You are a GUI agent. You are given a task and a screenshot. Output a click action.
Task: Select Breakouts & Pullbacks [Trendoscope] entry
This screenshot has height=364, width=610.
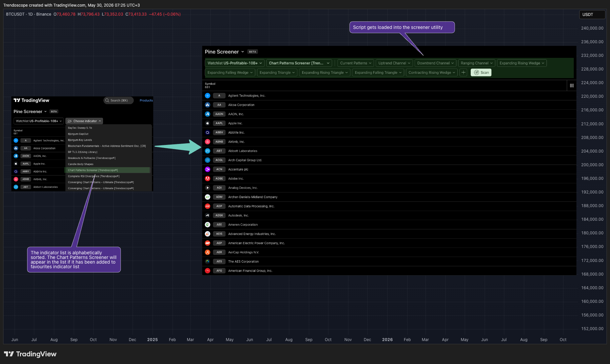(108, 158)
